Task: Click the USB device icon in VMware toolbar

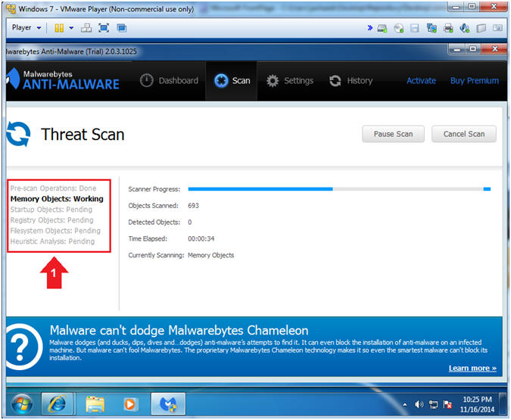Action: tap(481, 28)
